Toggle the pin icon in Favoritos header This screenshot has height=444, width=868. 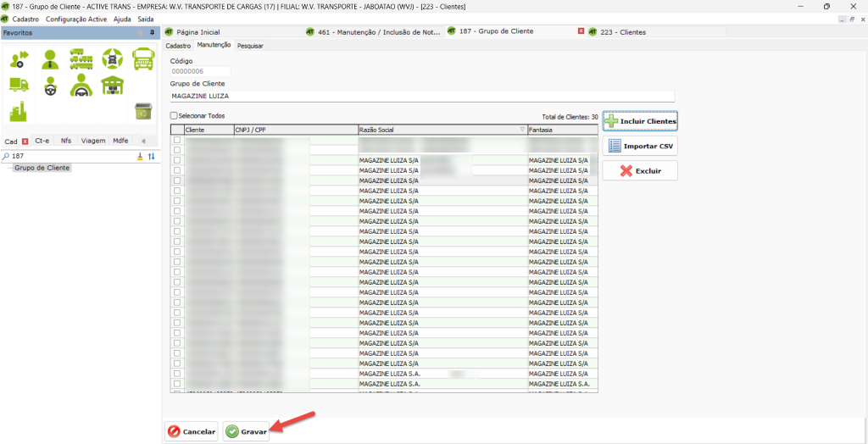click(x=153, y=33)
